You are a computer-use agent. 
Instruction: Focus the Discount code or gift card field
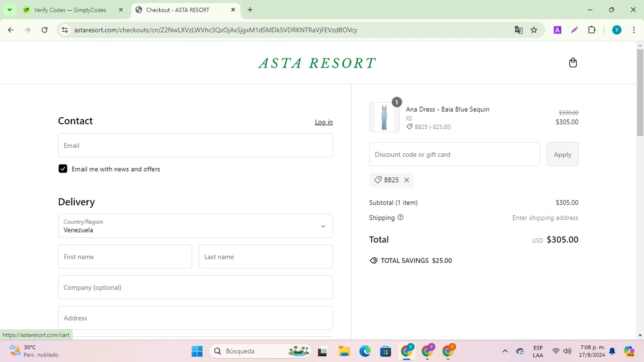coord(454,154)
